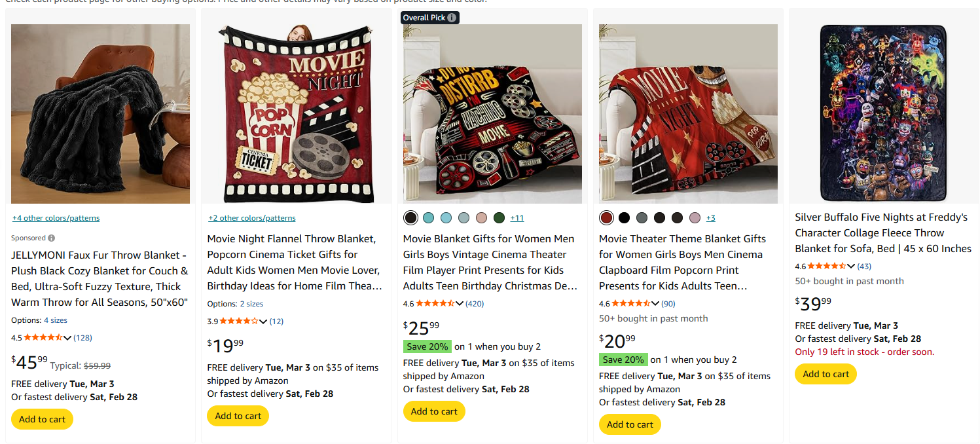This screenshot has height=444, width=980.
Task: Click the Freddy's character collage blanket image
Action: [883, 113]
